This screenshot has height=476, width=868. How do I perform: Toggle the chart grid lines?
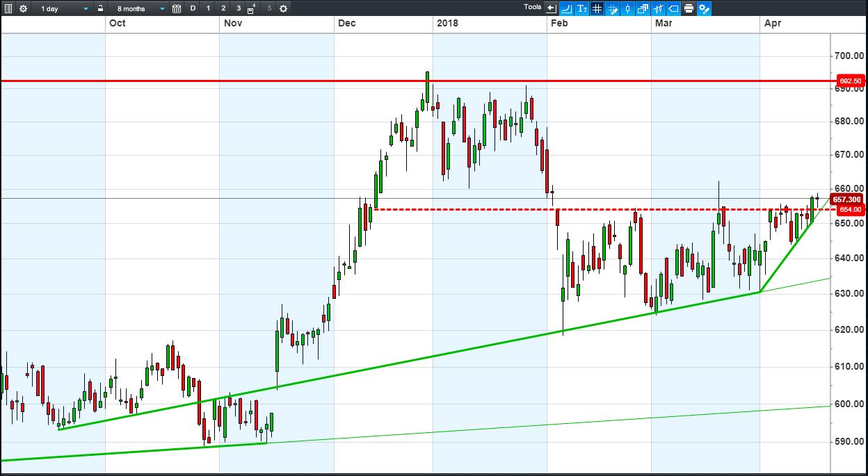tap(597, 8)
